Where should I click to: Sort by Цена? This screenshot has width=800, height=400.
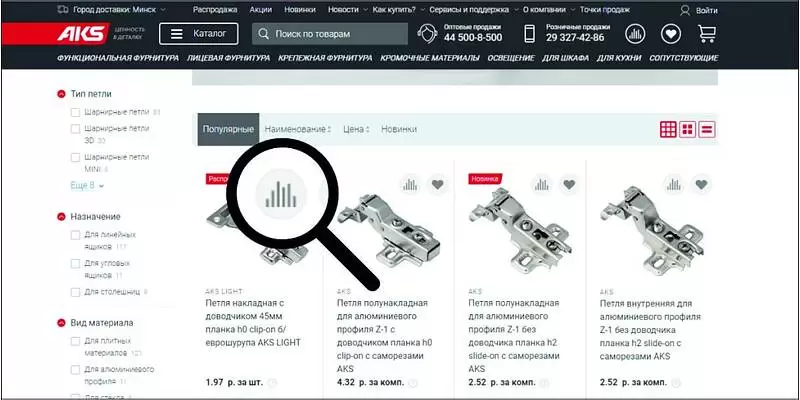coord(356,130)
